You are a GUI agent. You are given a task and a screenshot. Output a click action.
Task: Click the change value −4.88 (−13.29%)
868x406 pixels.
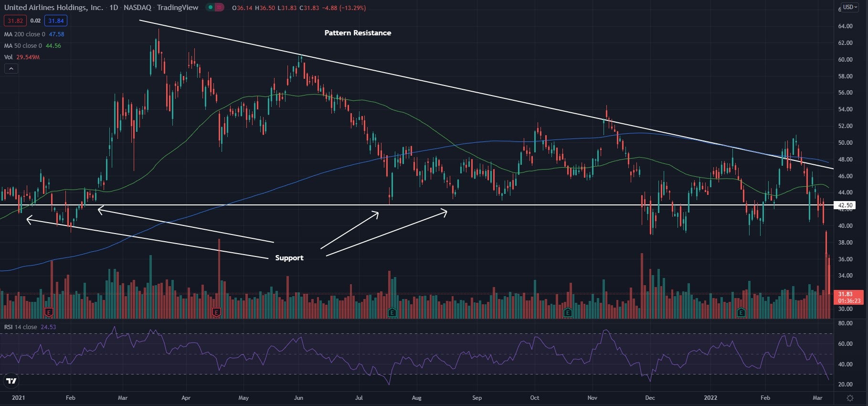click(x=343, y=8)
